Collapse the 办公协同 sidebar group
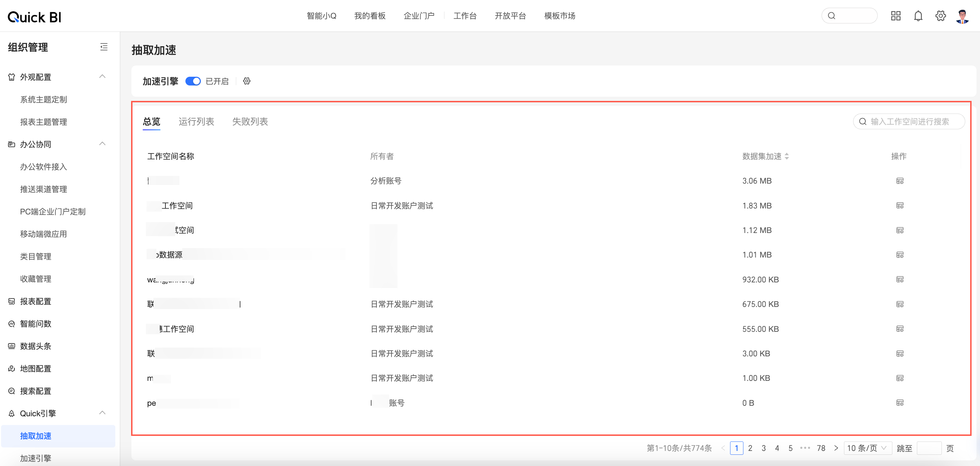The image size is (980, 466). coord(102,144)
